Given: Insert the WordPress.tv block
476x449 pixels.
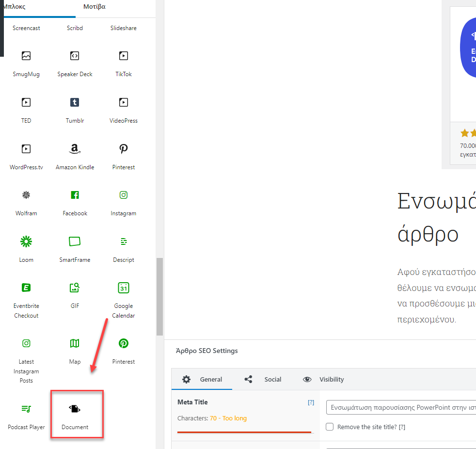Looking at the screenshot, I should (26, 157).
